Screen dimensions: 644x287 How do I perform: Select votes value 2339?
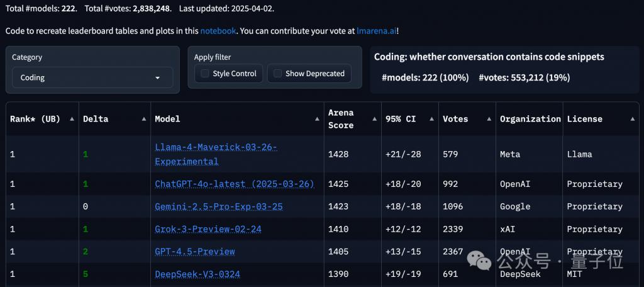(453, 229)
